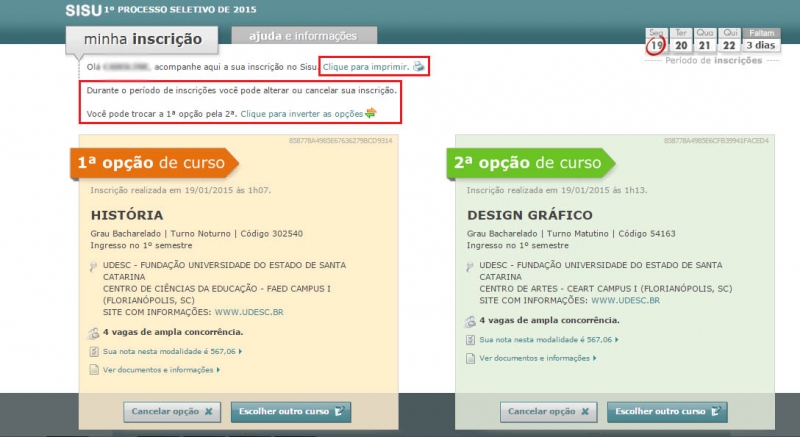Click the vacancies icon in the Design Gráfico card

click(x=471, y=321)
